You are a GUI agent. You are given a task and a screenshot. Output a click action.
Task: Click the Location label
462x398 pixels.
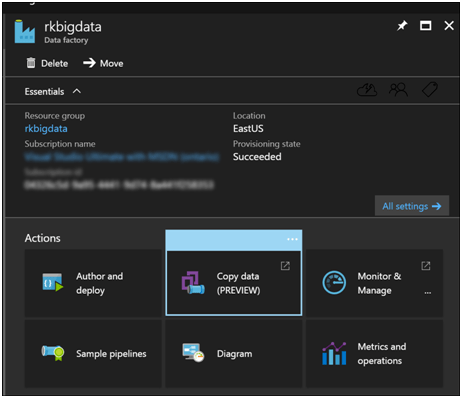(249, 116)
